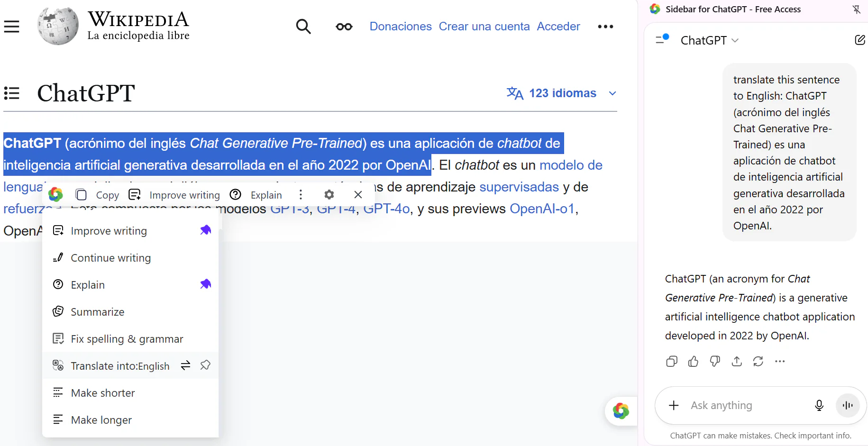Give the response a thumbs up
This screenshot has height=446, width=868.
click(x=693, y=361)
